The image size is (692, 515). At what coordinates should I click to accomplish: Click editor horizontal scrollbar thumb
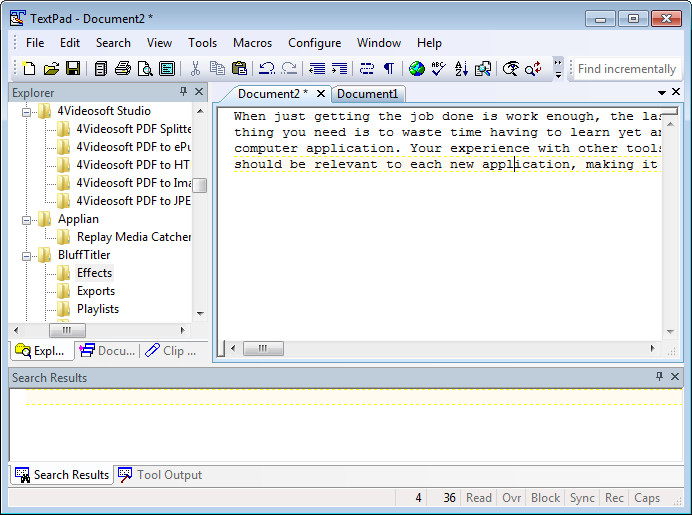263,349
